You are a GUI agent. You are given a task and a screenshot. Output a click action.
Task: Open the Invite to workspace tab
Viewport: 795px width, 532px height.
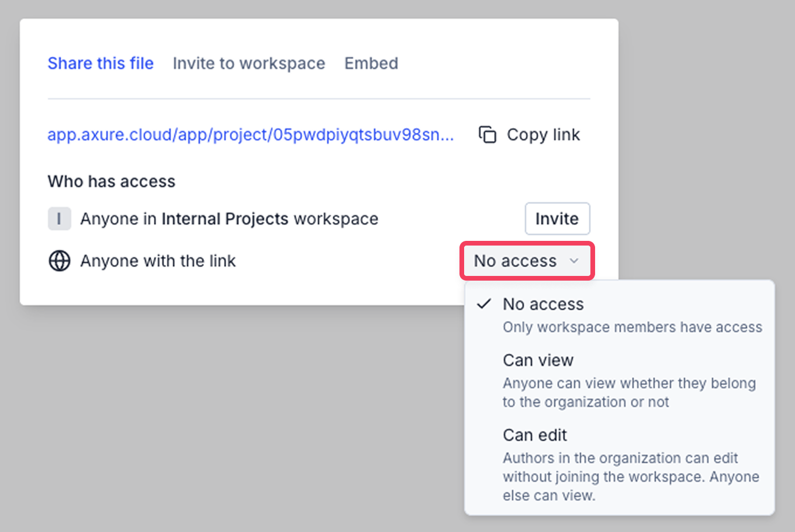pos(248,63)
